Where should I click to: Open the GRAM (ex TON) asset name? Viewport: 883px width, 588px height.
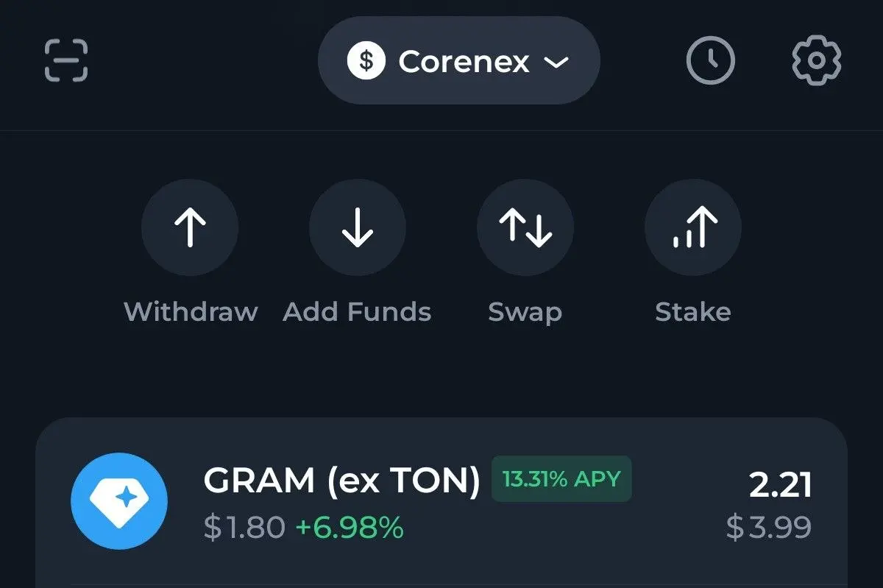coord(341,481)
